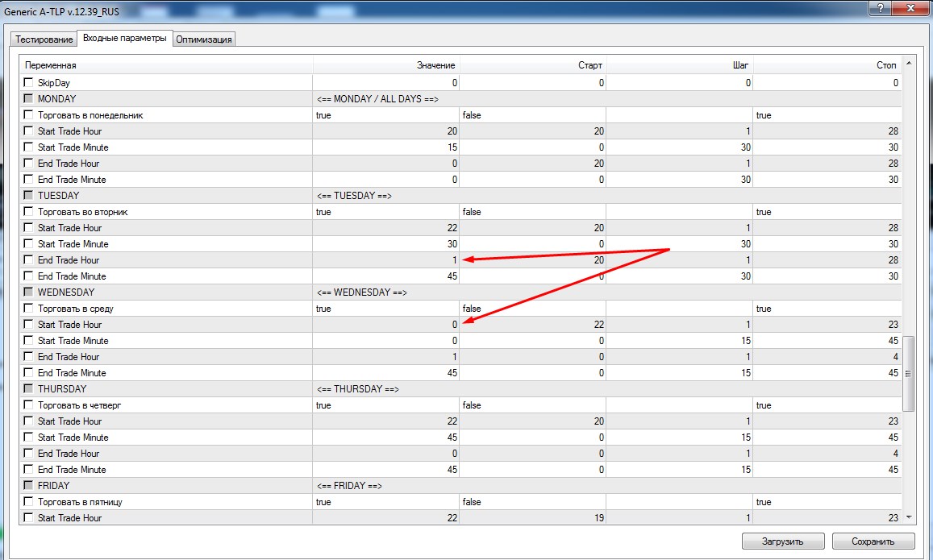Tick Start Trade Minute checkbox under WEDNESDAY
The height and width of the screenshot is (560, 933).
(28, 340)
